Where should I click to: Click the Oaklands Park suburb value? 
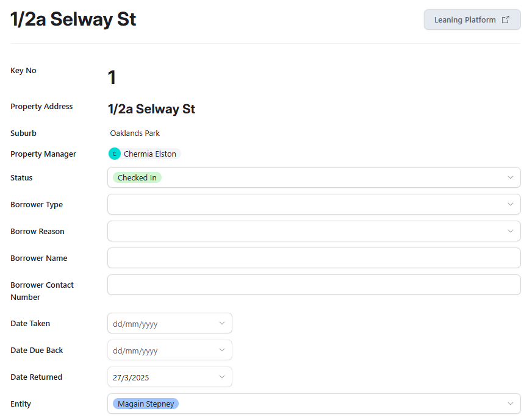click(135, 133)
